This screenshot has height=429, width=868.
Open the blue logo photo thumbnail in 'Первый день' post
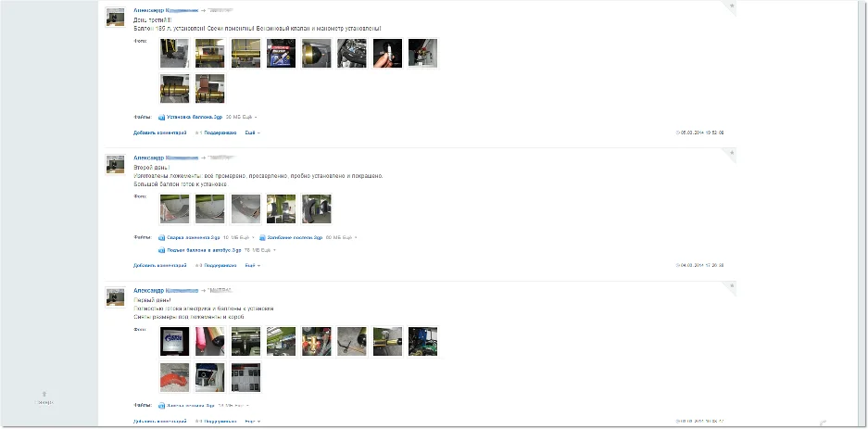tap(174, 342)
